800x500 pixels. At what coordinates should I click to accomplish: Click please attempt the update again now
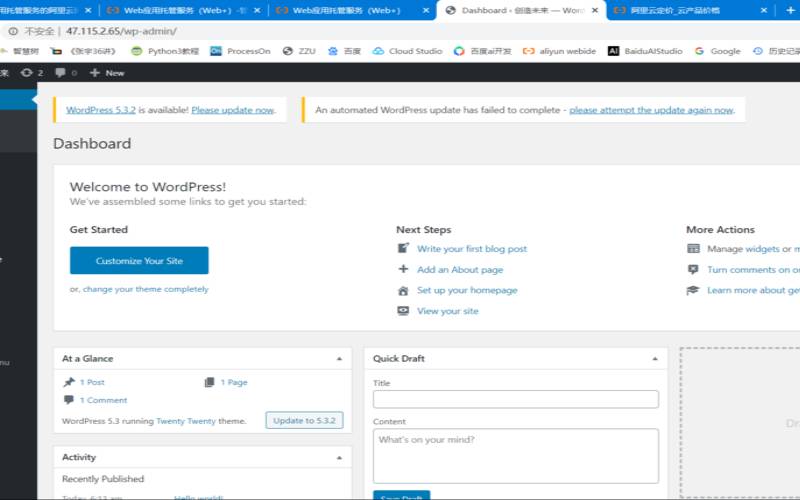pyautogui.click(x=651, y=110)
